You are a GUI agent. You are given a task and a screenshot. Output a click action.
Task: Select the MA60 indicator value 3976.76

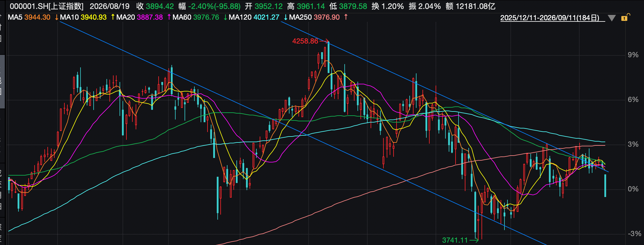[206, 17]
